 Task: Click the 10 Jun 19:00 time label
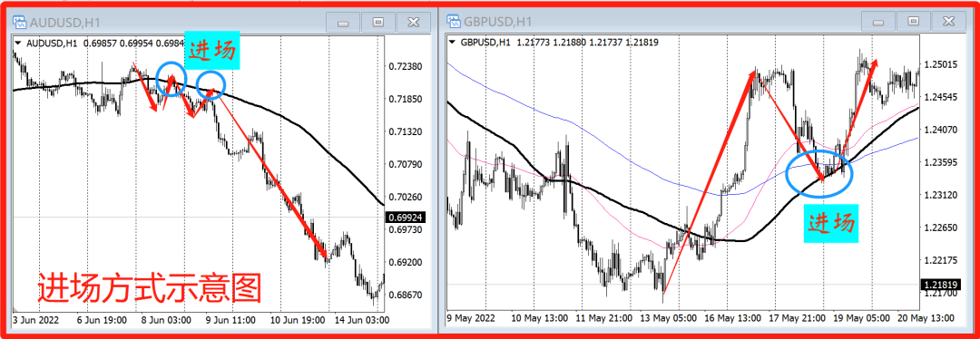tap(299, 319)
